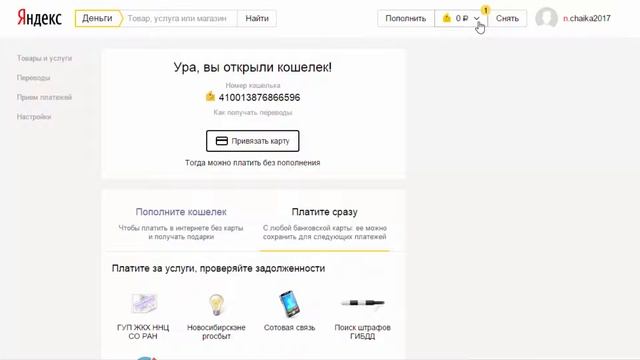Open Прием платежей in sidebar
This screenshot has width=640, height=360.
(x=44, y=97)
